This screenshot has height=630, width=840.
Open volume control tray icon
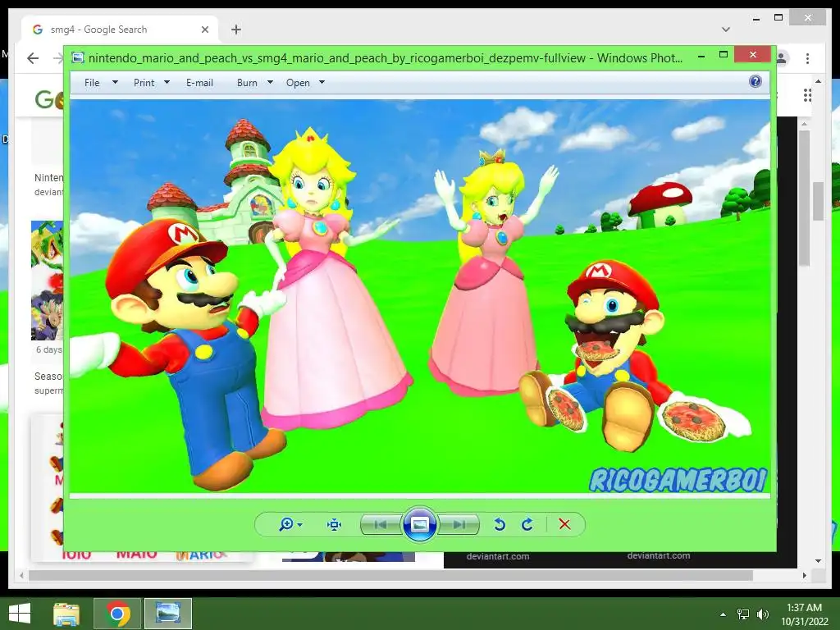[762, 614]
